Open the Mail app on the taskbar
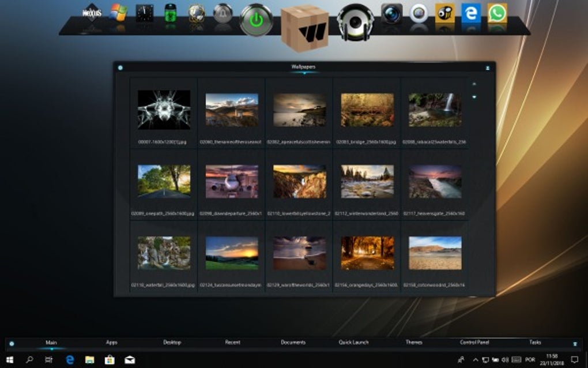 tap(130, 360)
